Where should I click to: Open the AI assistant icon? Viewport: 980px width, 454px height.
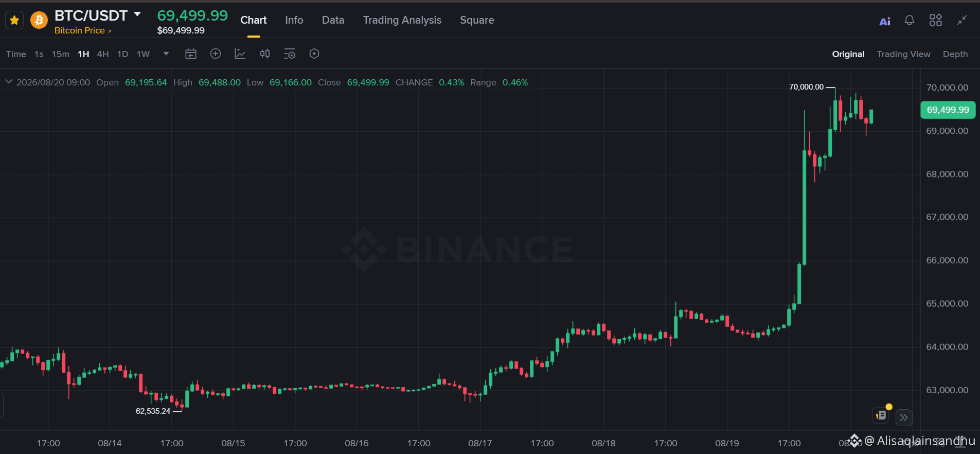coord(885,21)
